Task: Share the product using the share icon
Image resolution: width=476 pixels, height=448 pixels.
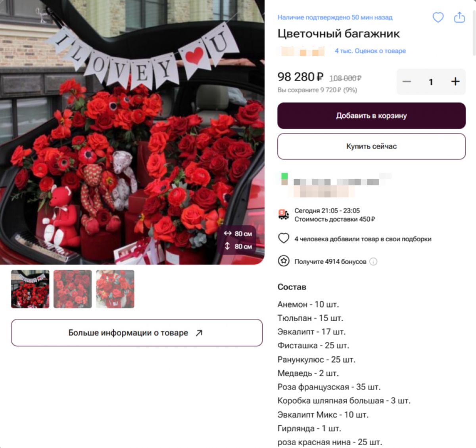Action: click(x=459, y=17)
